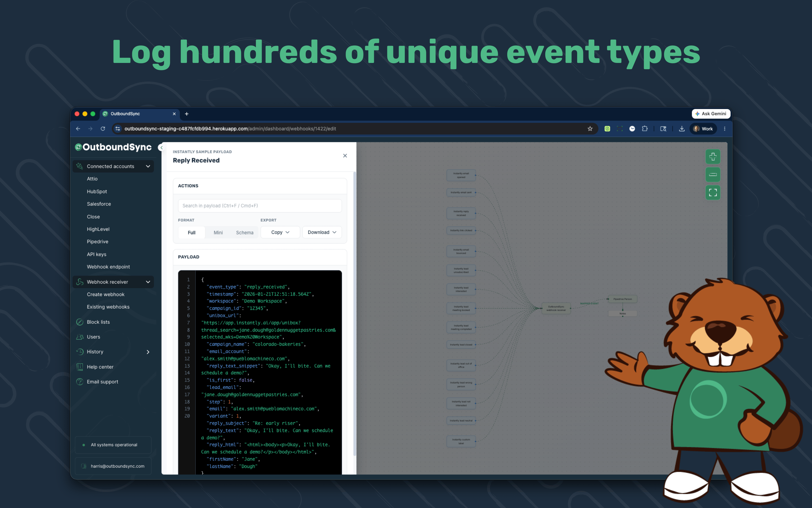This screenshot has width=812, height=508.
Task: Click the Email support icon
Action: point(80,382)
